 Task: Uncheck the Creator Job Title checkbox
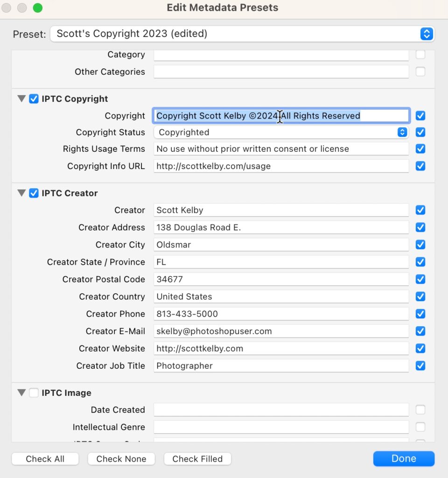tap(420, 366)
